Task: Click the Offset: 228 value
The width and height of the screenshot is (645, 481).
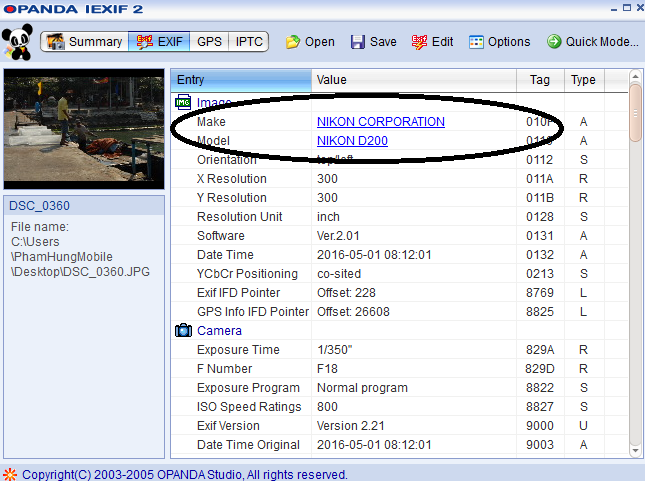Action: [x=346, y=293]
